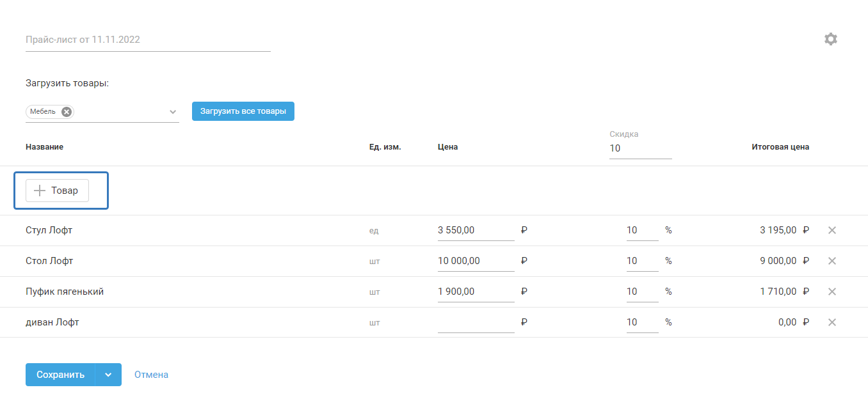Image resolution: width=868 pixels, height=406 pixels.
Task: Edit the Пуфик пягенький discount percent
Action: coord(641,292)
